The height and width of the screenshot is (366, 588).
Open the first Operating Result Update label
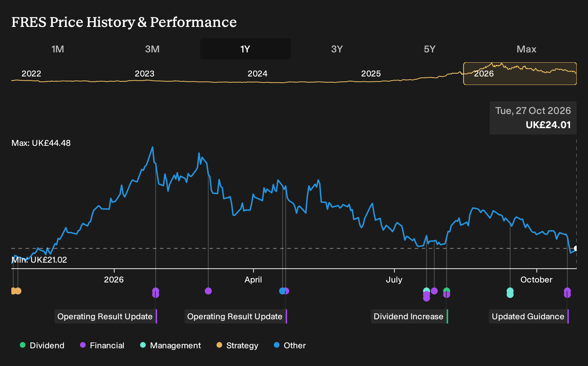(x=106, y=316)
